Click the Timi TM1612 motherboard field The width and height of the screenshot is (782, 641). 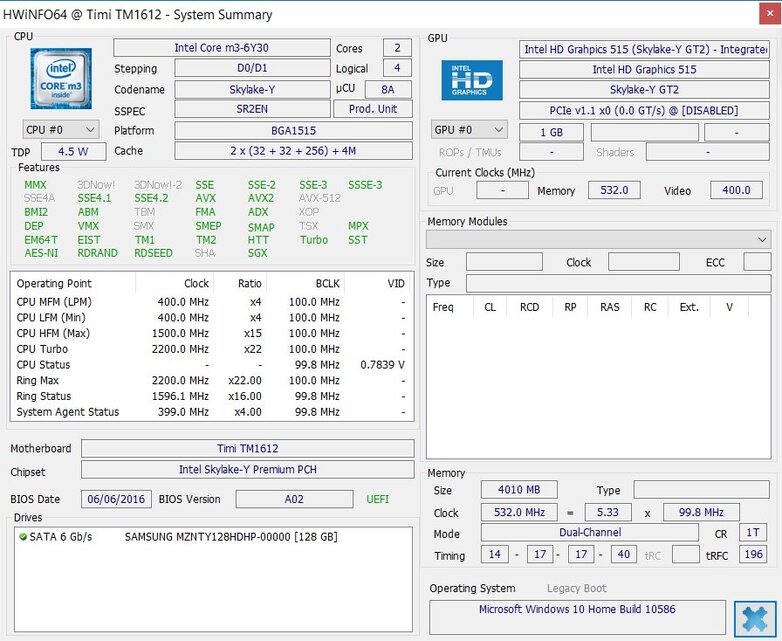point(246,448)
